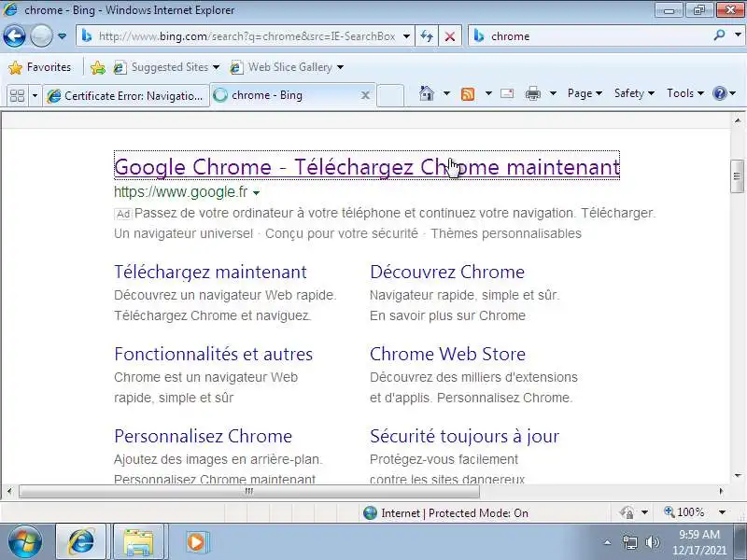The height and width of the screenshot is (560, 747).
Task: Click the network tray icon
Action: click(629, 542)
